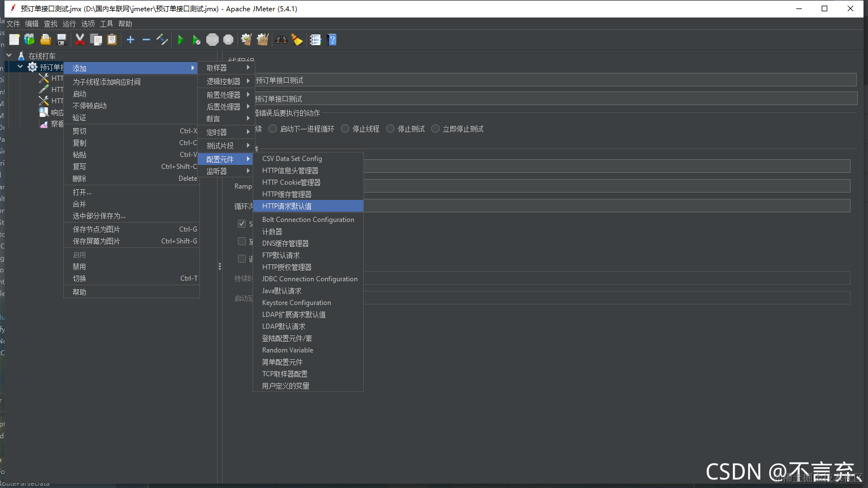
Task: Click the blue minus Collapse All icon
Action: click(x=146, y=40)
